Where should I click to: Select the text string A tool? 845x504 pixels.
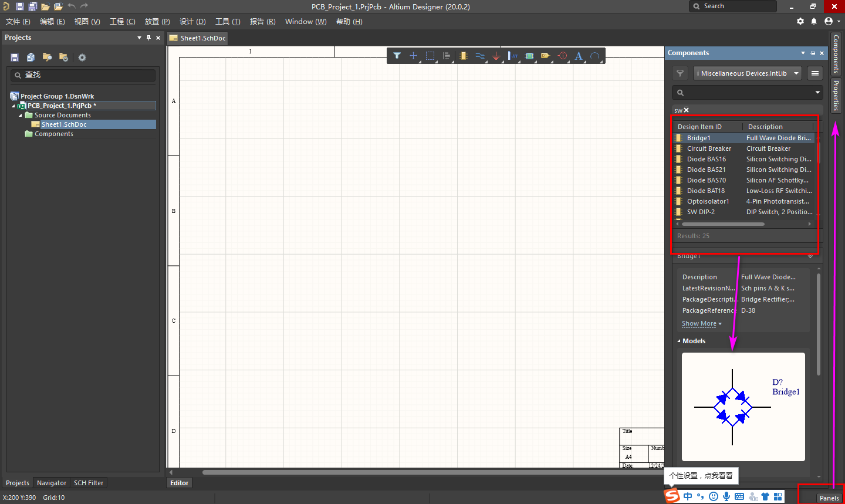[579, 56]
